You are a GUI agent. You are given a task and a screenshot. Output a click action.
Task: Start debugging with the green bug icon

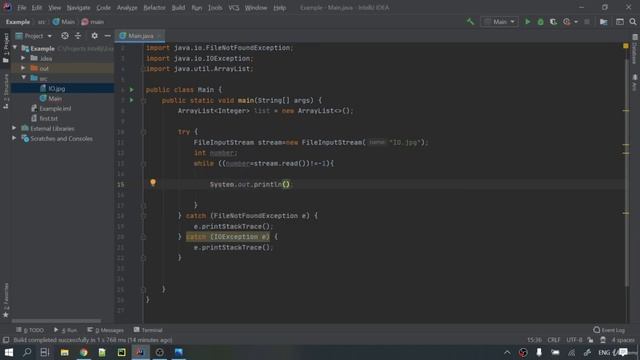click(x=540, y=22)
